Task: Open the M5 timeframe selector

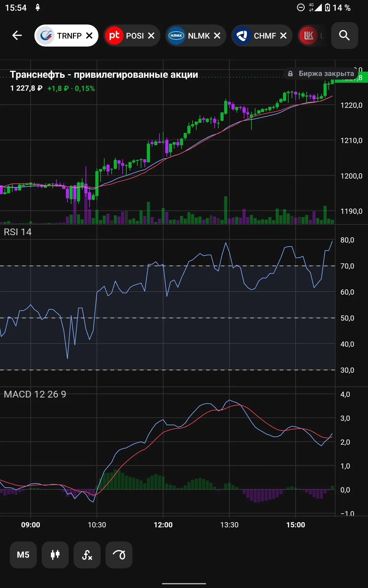Action: click(23, 555)
